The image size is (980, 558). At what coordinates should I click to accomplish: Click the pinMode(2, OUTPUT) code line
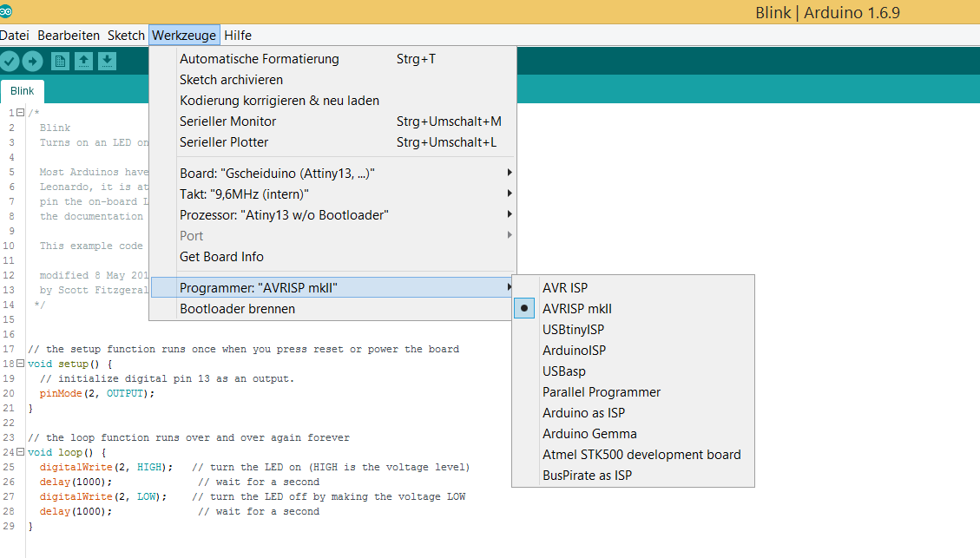97,393
